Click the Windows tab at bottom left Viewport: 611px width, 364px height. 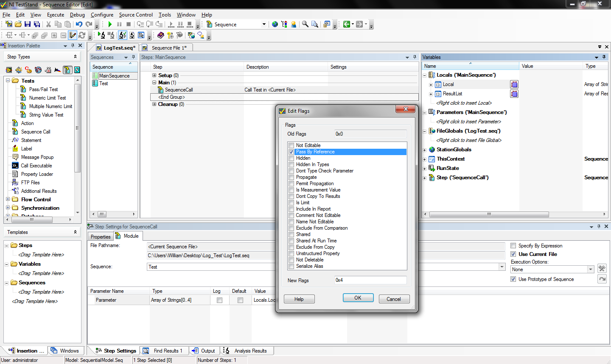[x=65, y=351]
